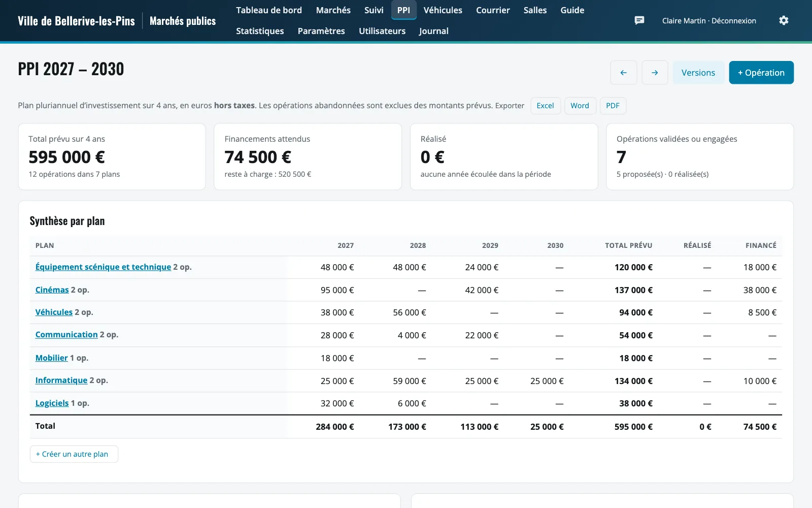Screen dimensions: 812x508
Task: Click the 74 500 € financements attendus value
Action: (258, 157)
